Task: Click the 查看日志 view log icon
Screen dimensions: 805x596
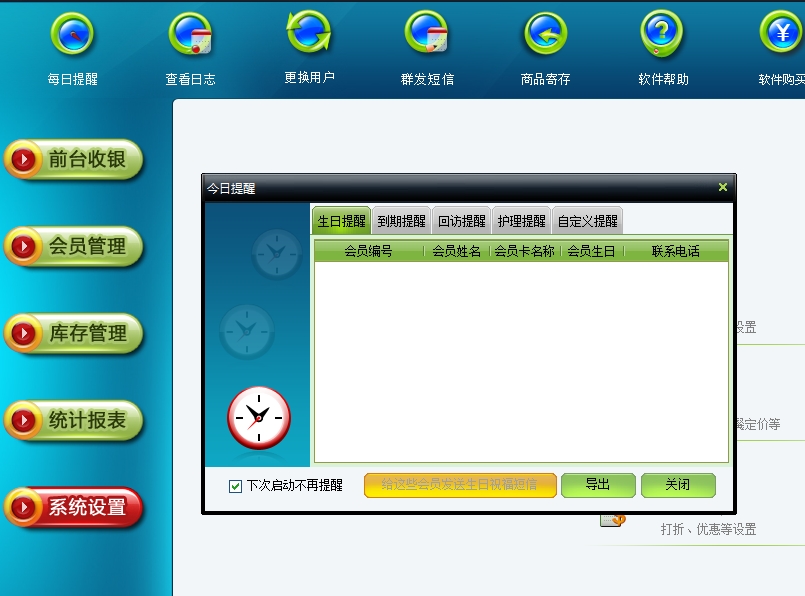Action: [x=190, y=36]
